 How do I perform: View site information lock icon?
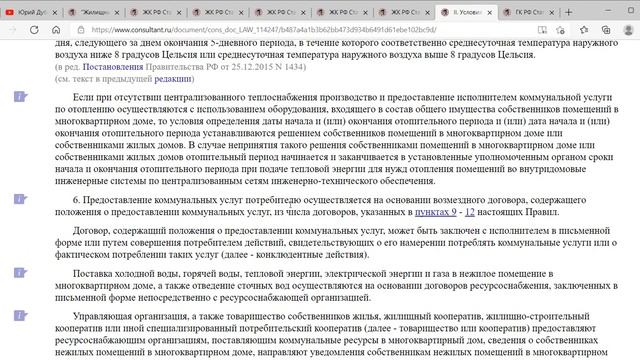(x=81, y=30)
